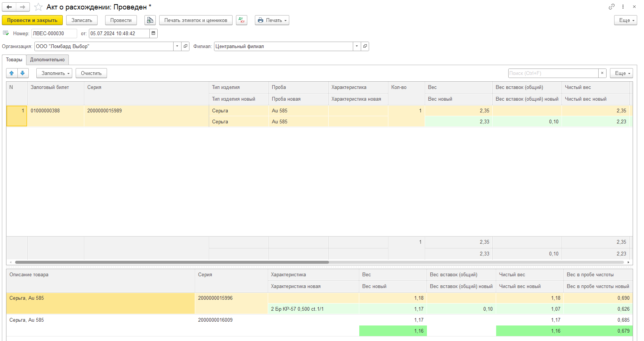Click the Залоговый билет column header
Screen dimensions: 644x341
click(x=56, y=93)
